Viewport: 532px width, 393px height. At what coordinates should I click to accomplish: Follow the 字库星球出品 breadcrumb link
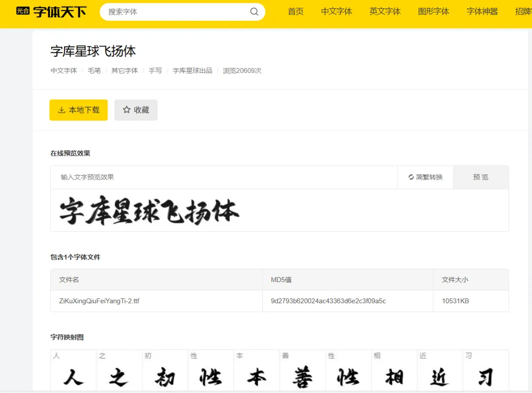[193, 71]
